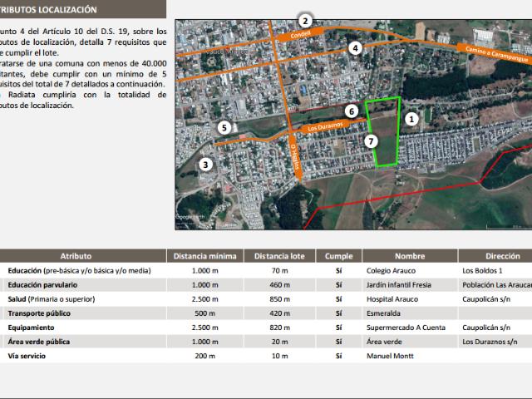
Task: Click the Condell street label
Action: coord(300,36)
